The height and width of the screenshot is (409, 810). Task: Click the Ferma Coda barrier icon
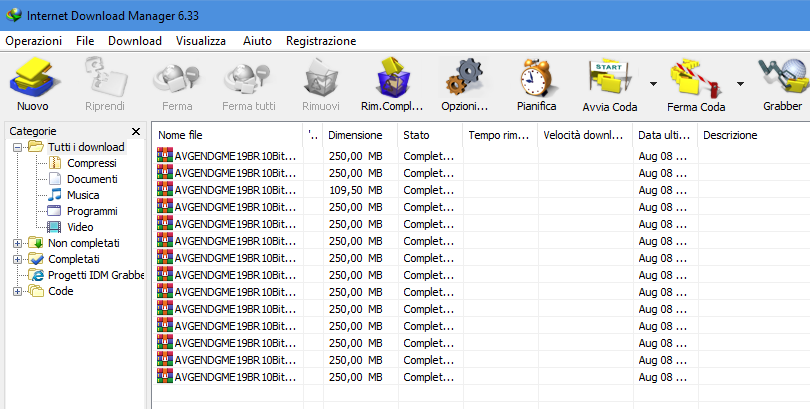click(x=695, y=80)
